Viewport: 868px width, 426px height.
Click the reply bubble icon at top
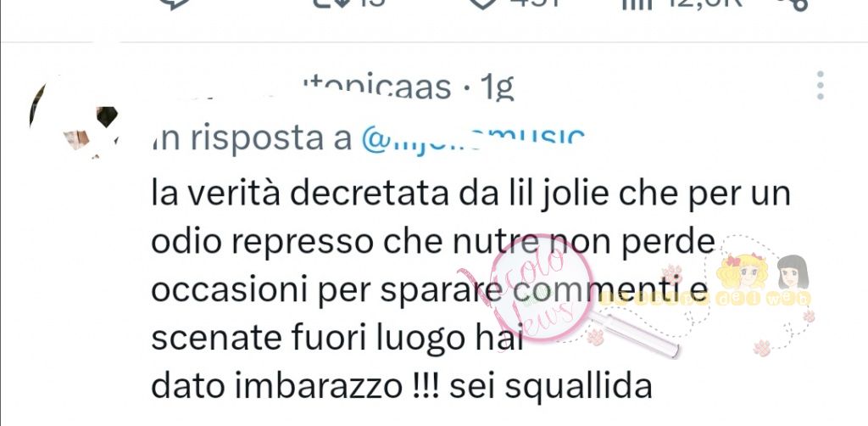click(175, 3)
